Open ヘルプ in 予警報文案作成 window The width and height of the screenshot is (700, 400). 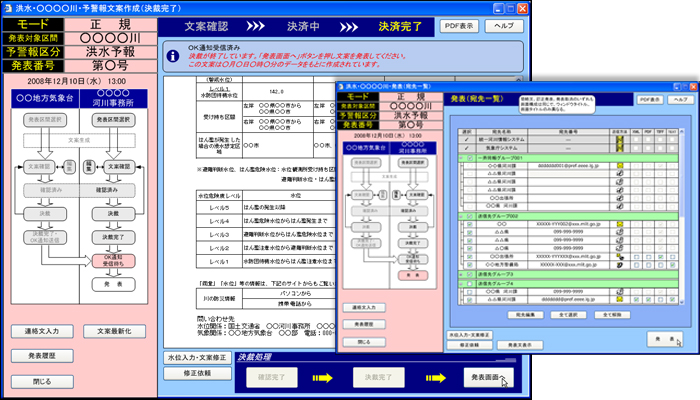[x=504, y=26]
